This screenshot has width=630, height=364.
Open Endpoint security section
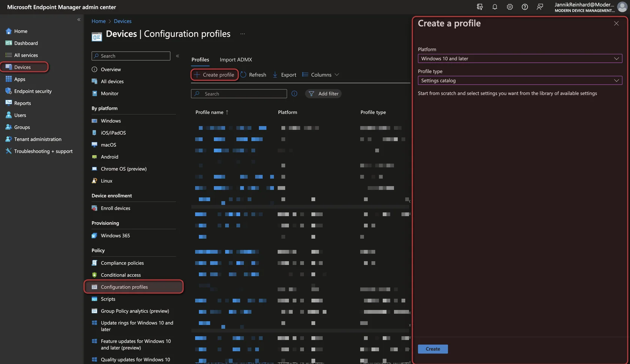(33, 91)
